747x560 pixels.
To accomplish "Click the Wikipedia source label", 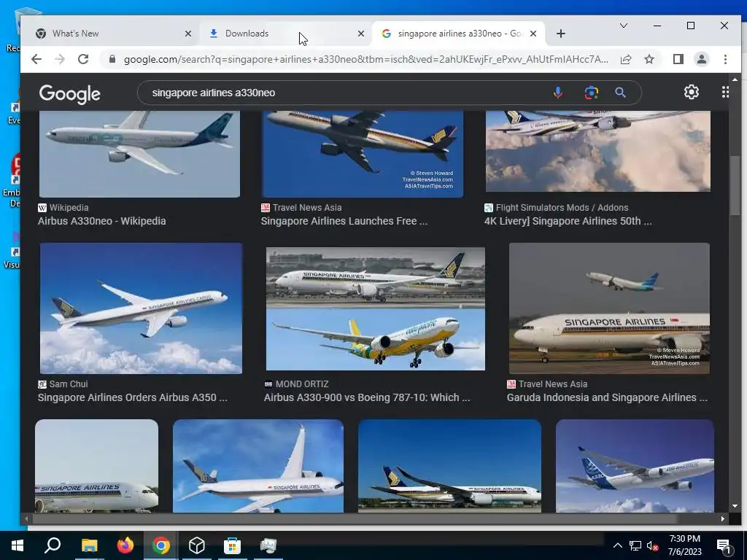I will [x=69, y=208].
